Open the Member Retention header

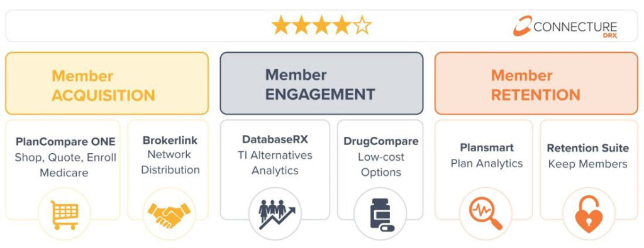pyautogui.click(x=536, y=84)
